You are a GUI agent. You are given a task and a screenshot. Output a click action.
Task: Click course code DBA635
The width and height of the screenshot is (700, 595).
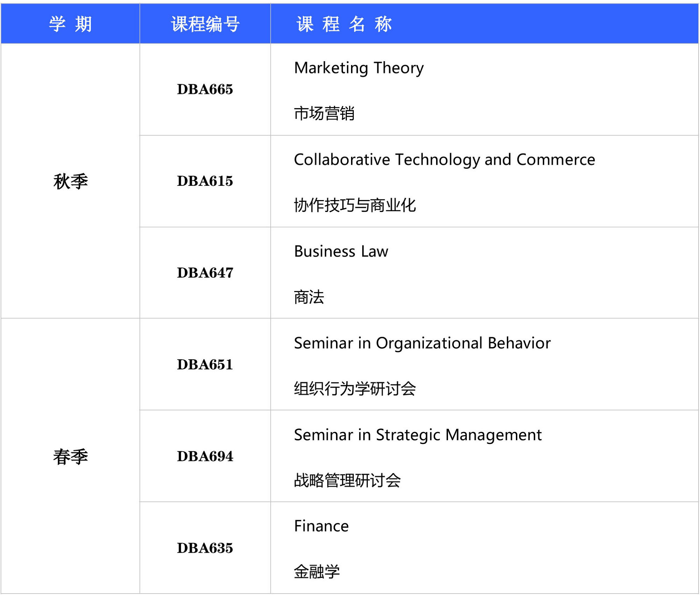click(x=205, y=548)
